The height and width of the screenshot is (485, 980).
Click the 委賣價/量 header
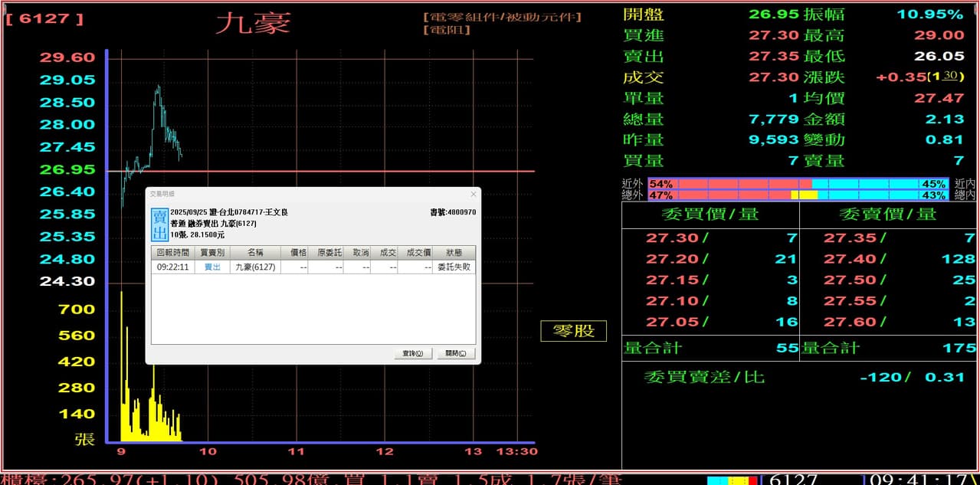click(888, 214)
